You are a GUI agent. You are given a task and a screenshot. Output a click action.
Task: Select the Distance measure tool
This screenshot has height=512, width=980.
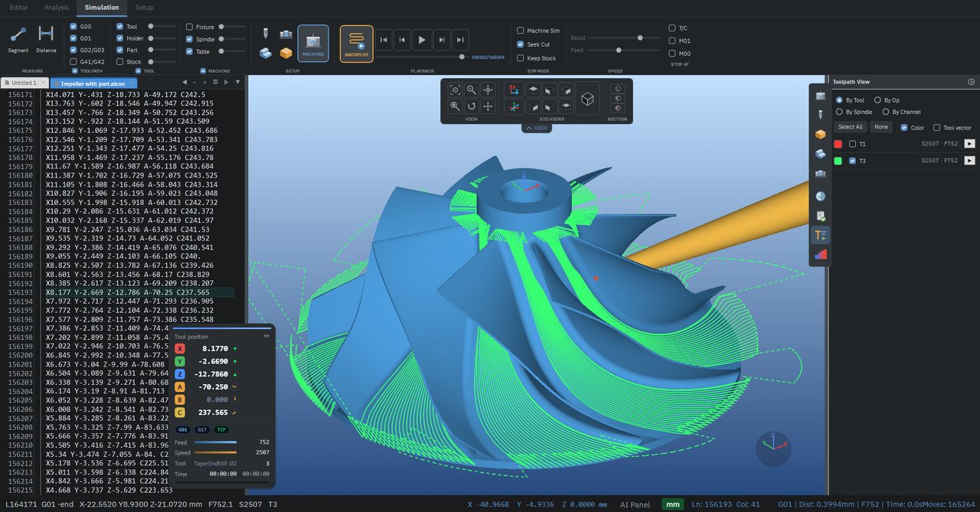[x=46, y=40]
